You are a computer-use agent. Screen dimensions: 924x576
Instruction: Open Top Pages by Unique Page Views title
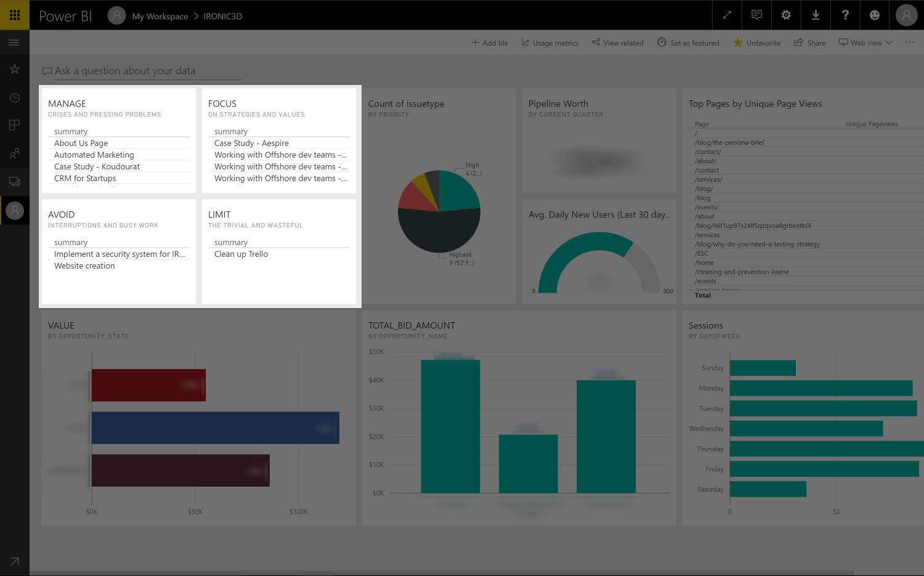coord(755,103)
